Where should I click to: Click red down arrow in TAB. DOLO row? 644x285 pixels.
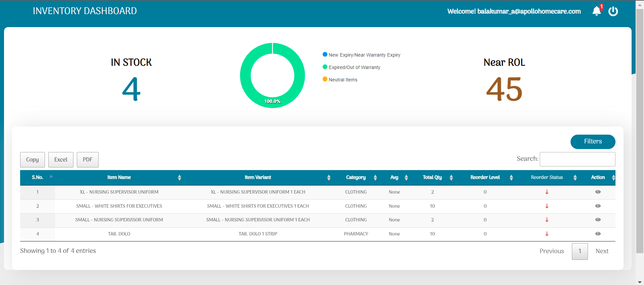[x=547, y=234]
